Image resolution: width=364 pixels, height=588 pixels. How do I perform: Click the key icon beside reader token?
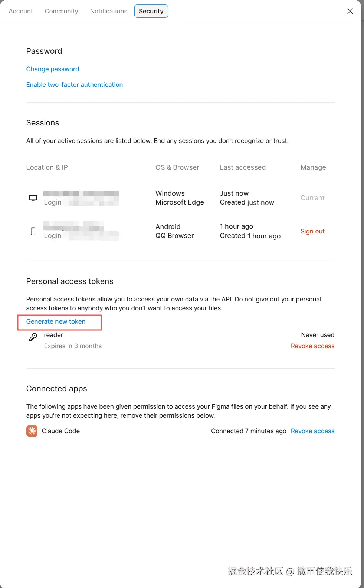tap(33, 337)
